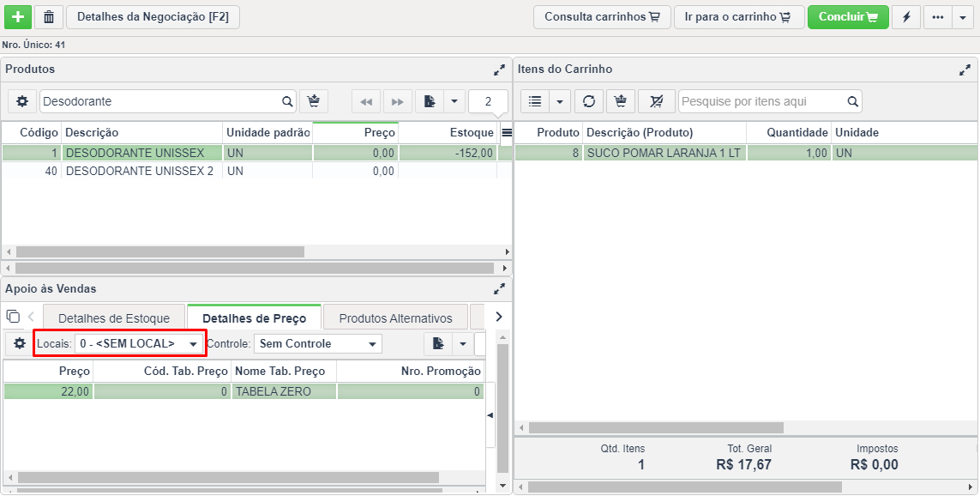
Task: Collapse side panel with small left arrow
Action: click(490, 415)
